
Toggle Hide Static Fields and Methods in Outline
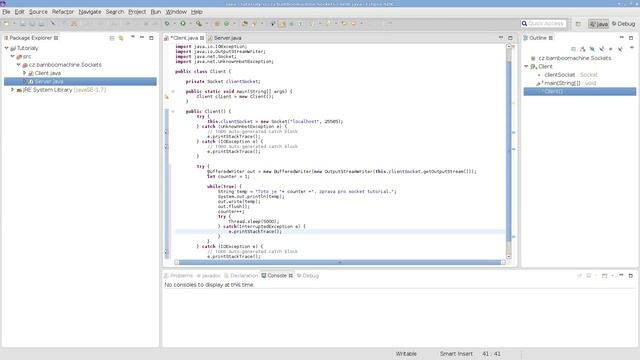[601, 49]
